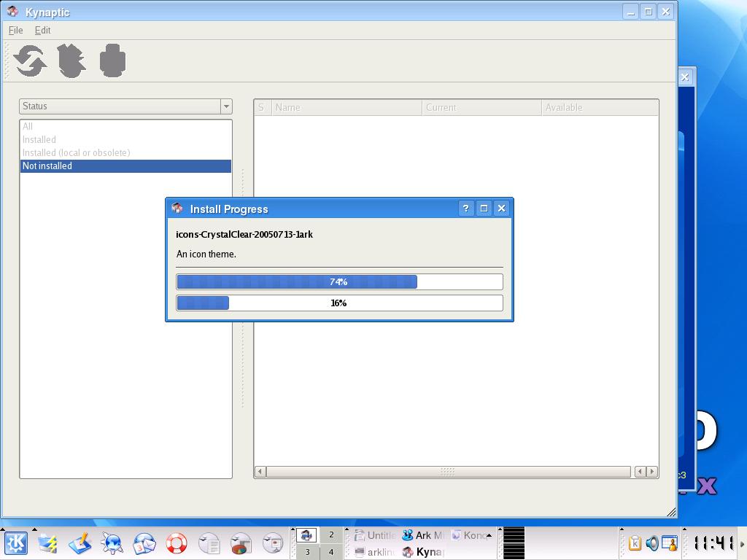Launch the pencil and paper editor icon
The width and height of the screenshot is (747, 560).
(x=80, y=543)
